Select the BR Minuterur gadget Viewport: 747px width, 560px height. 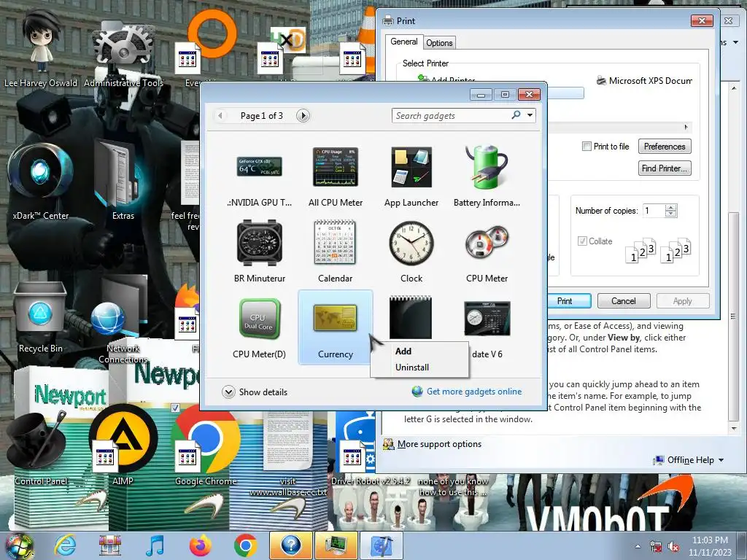tap(259, 252)
